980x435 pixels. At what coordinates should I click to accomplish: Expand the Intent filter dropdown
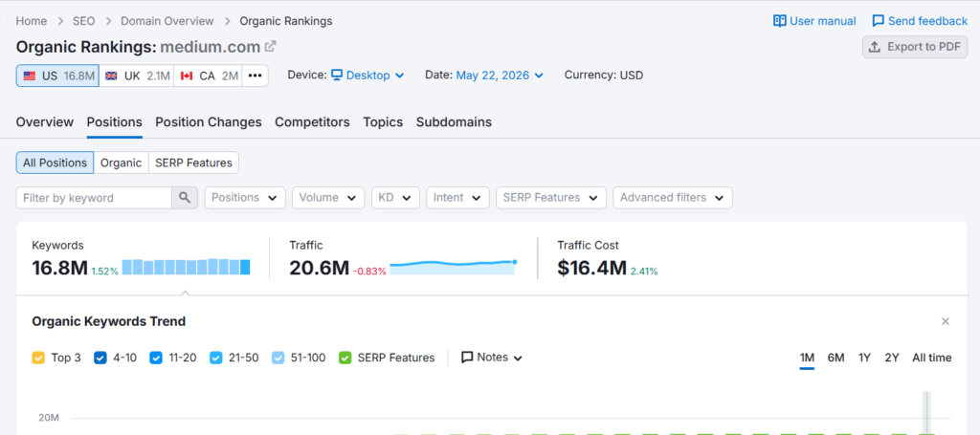click(457, 198)
